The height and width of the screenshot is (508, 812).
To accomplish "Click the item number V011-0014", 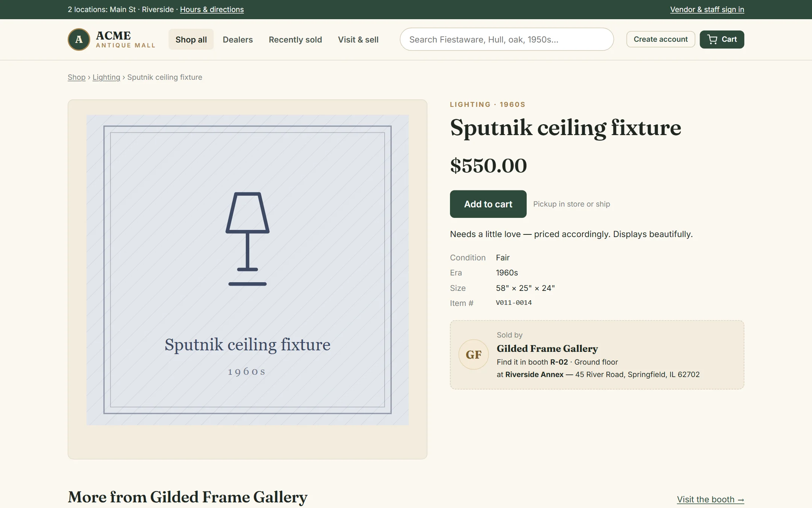I will tap(514, 303).
